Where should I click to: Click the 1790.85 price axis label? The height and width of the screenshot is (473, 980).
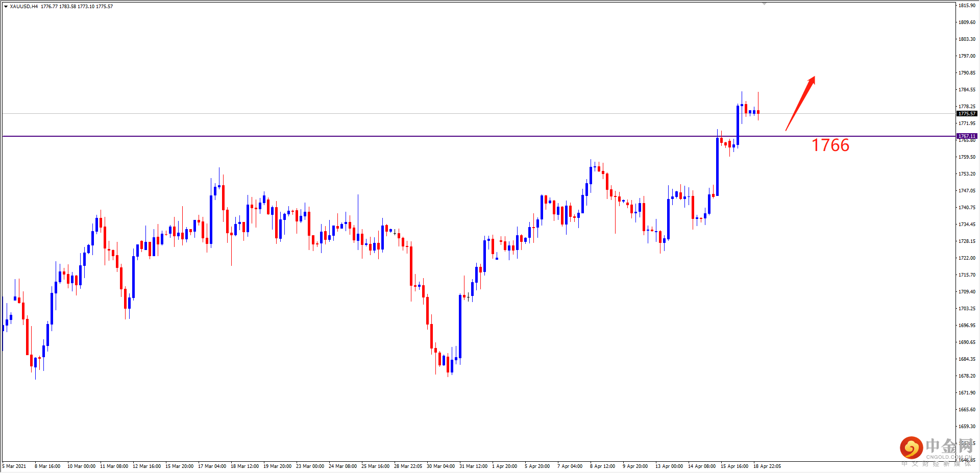pos(967,73)
